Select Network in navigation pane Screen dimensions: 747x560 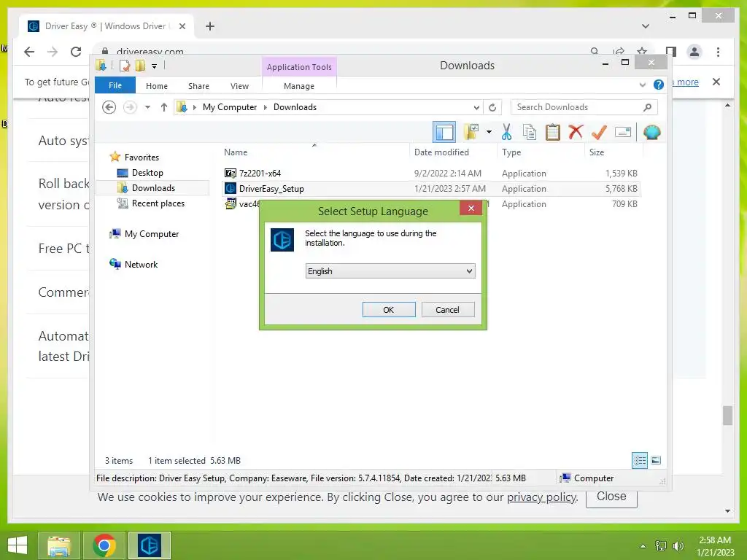141,264
